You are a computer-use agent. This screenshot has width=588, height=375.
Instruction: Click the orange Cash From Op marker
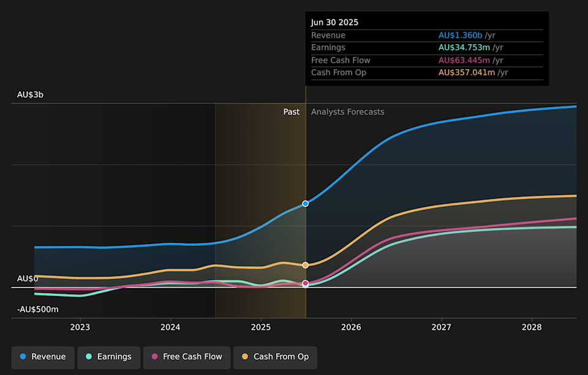pyautogui.click(x=306, y=265)
